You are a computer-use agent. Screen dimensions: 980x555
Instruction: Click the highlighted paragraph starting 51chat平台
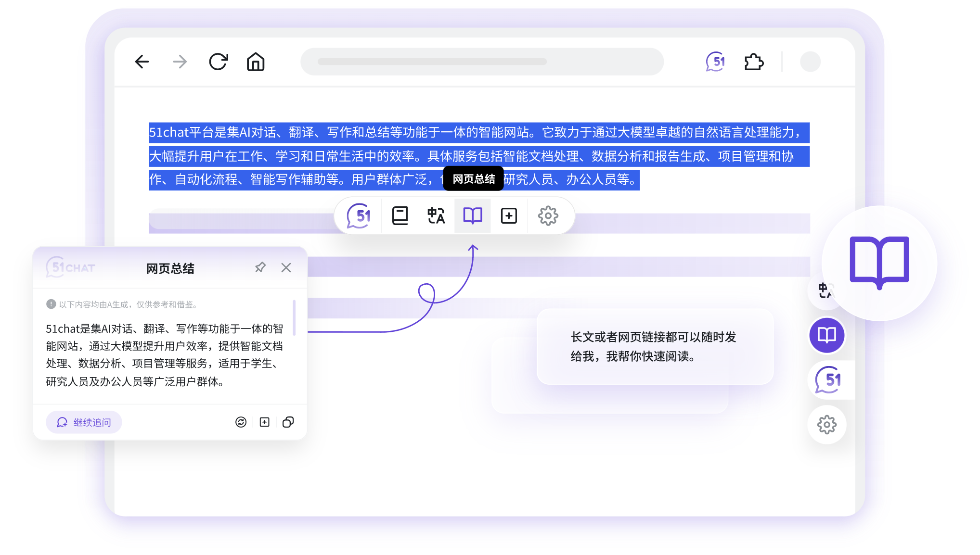pyautogui.click(x=479, y=156)
